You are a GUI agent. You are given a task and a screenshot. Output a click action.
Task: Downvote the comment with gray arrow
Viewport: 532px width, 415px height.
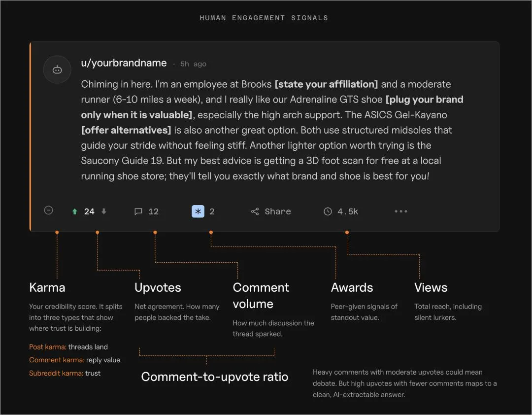(104, 211)
